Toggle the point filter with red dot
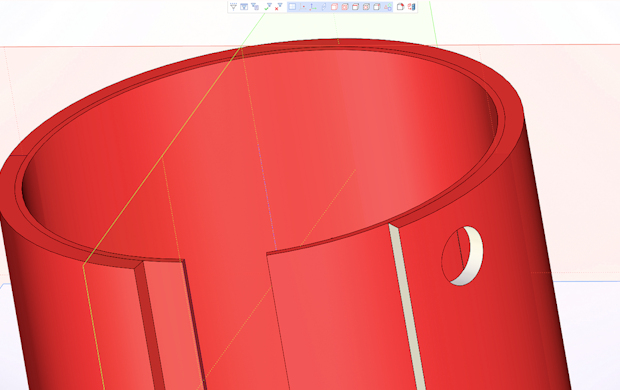The image size is (620, 390). [x=302, y=7]
